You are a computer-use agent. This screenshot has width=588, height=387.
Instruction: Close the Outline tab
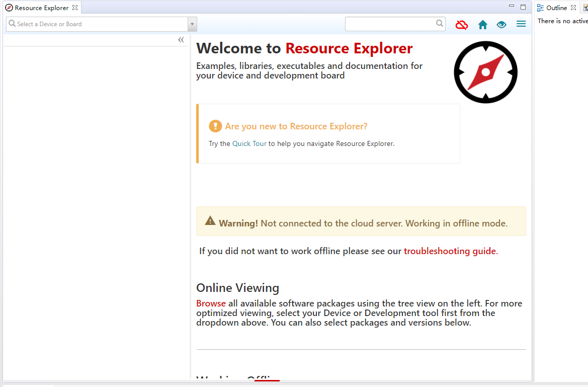point(573,8)
